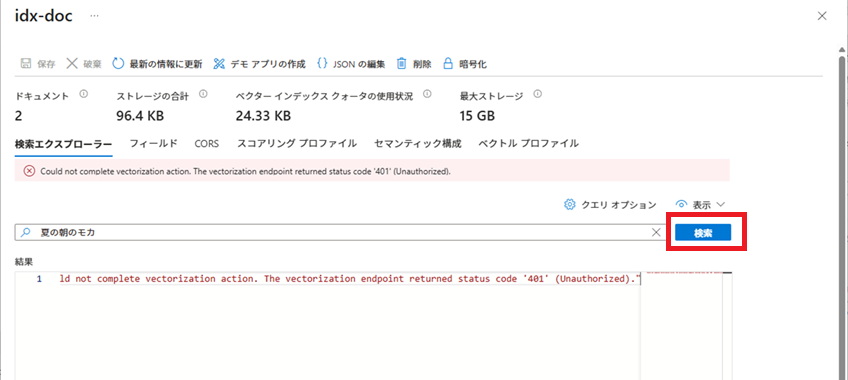Click the 破棄 discard icon
The height and width of the screenshot is (380, 848).
pos(72,64)
